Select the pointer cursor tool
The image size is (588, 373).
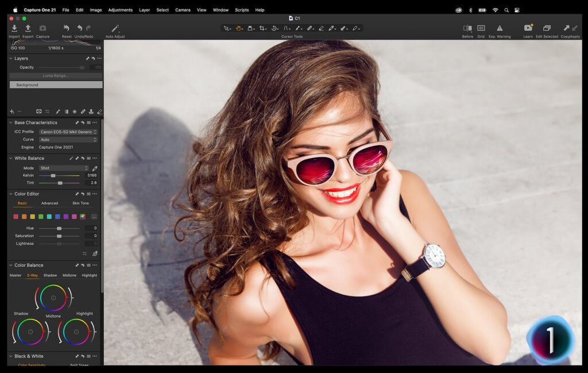coord(226,28)
